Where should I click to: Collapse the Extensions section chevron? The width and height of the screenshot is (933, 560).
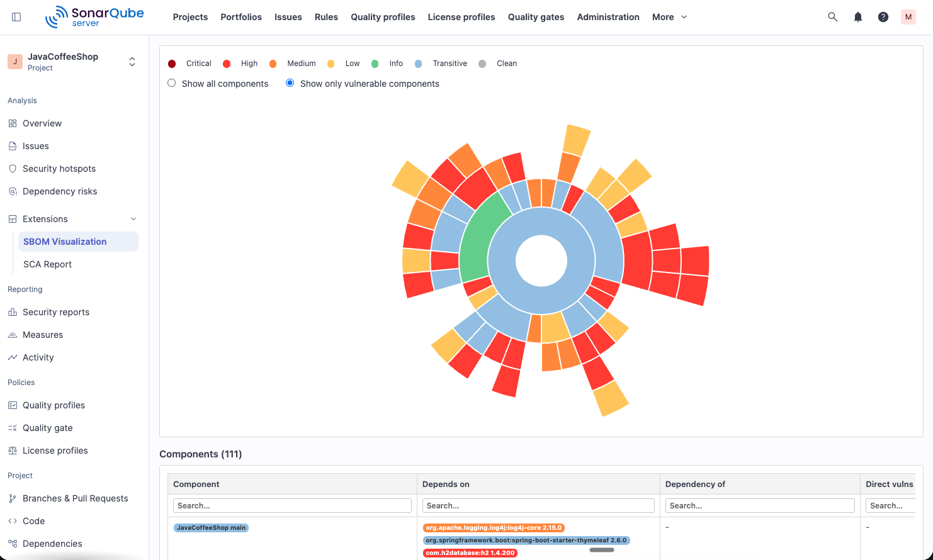pos(133,219)
